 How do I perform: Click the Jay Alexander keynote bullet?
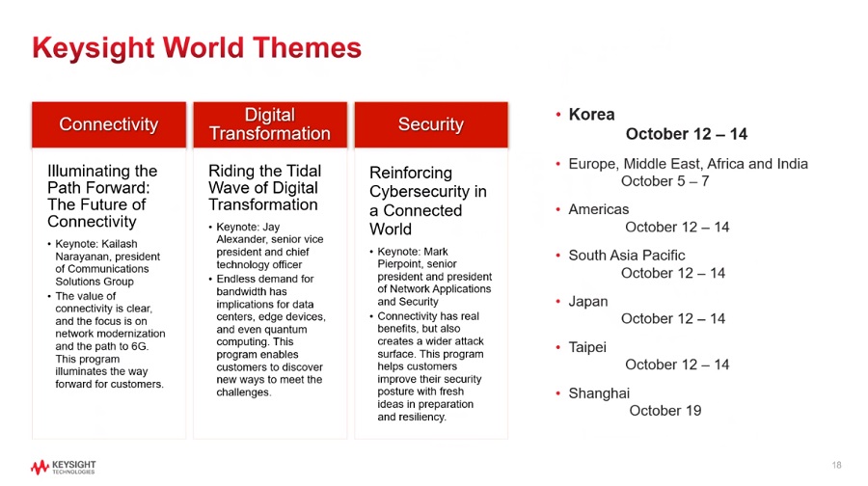pyautogui.click(x=267, y=246)
